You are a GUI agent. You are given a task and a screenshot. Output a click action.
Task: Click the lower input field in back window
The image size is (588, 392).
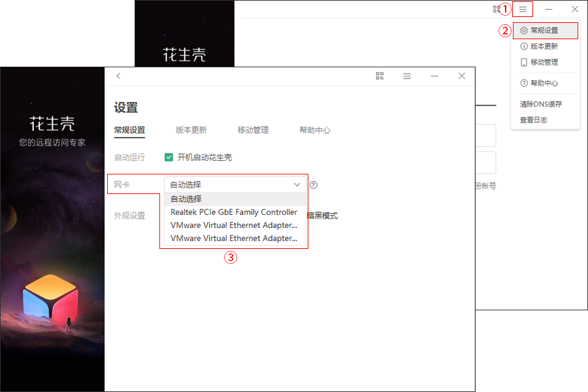point(485,163)
